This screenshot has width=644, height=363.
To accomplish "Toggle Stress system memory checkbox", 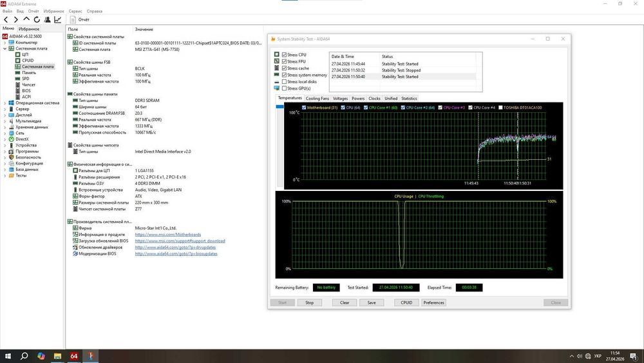I will tap(284, 75).
